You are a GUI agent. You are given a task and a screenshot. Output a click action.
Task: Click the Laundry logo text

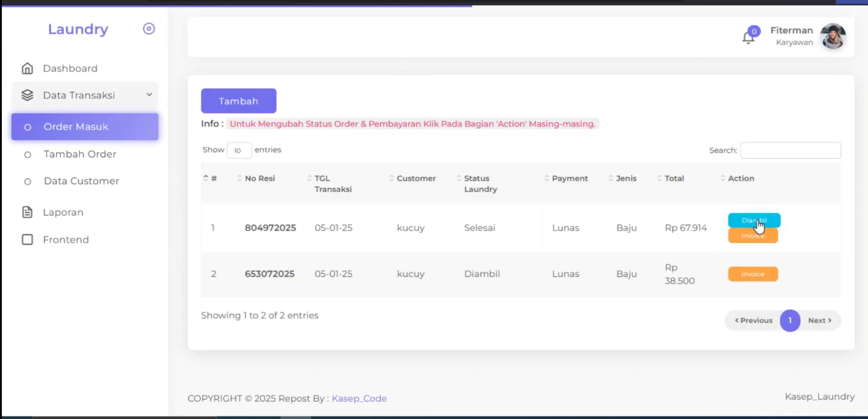point(78,29)
